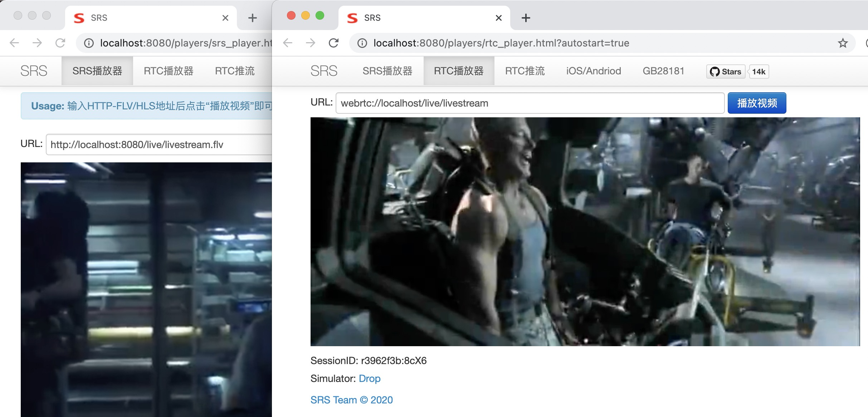Click site info icon in right address bar
This screenshot has width=868, height=417.
pyautogui.click(x=362, y=43)
